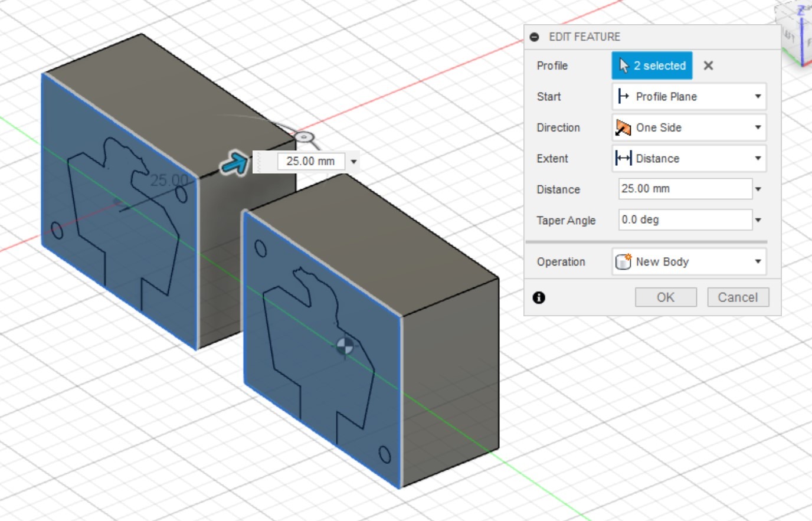Expand the Taper Angle dropdown arrow
812x521 pixels.
pos(758,220)
